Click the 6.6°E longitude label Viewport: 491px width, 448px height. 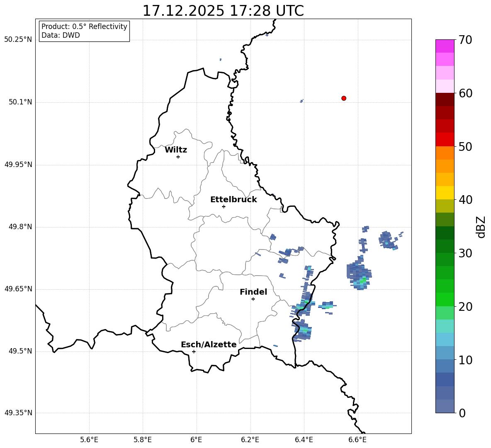click(357, 440)
